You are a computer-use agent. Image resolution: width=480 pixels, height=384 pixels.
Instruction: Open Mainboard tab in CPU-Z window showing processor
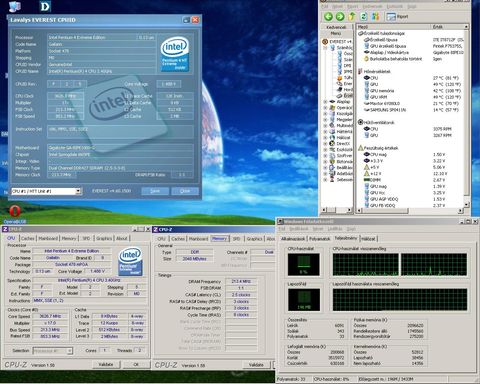(48, 238)
